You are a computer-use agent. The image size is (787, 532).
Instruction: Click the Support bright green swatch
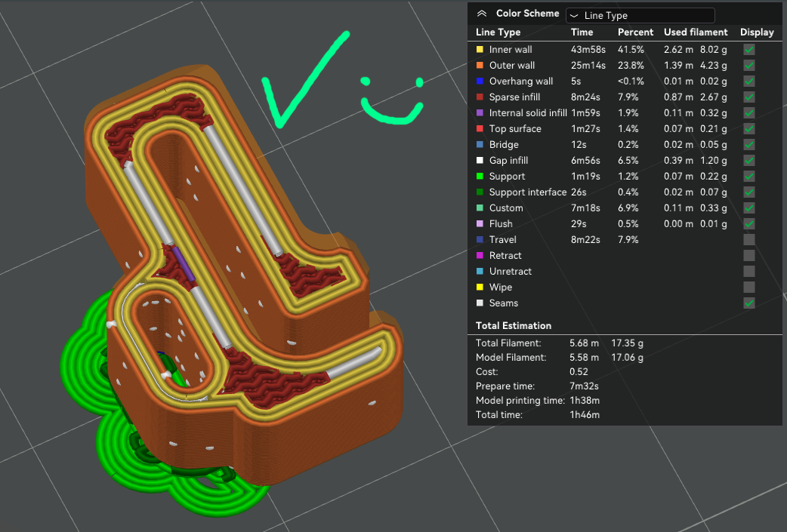tap(480, 177)
